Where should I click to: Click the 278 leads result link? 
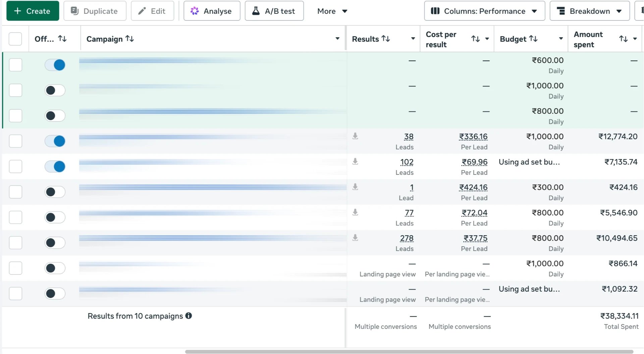coord(407,238)
